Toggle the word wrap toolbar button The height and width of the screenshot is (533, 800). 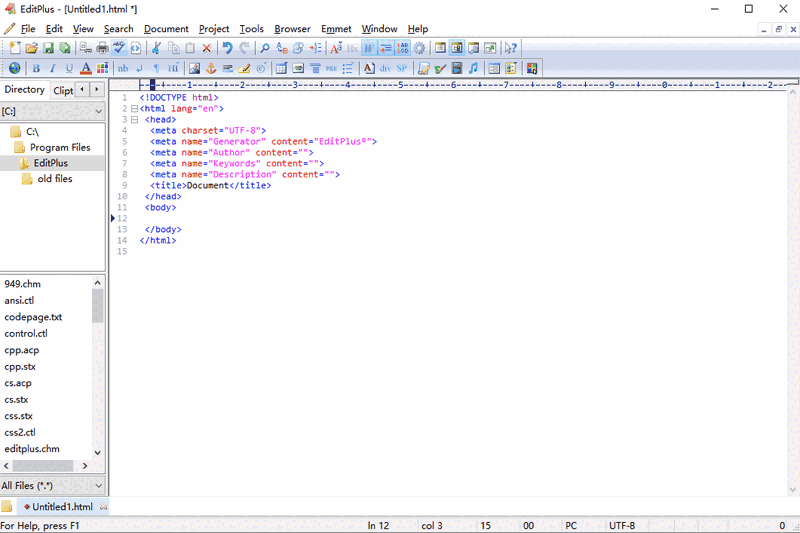point(369,48)
